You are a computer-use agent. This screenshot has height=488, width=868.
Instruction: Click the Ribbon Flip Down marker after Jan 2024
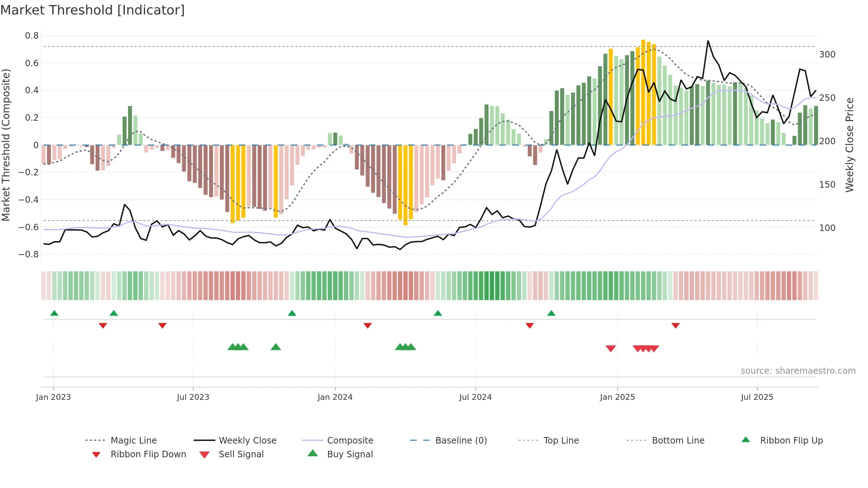[x=368, y=326]
